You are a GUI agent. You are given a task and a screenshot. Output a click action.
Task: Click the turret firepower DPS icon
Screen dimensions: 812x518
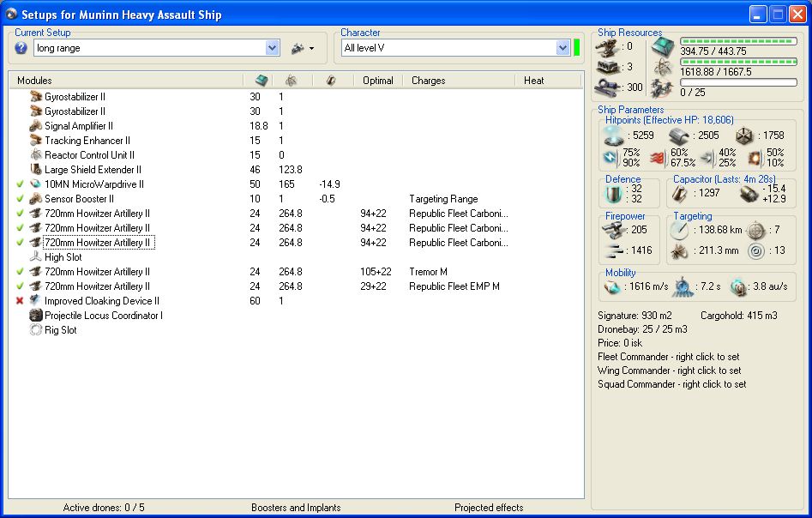[x=614, y=230]
